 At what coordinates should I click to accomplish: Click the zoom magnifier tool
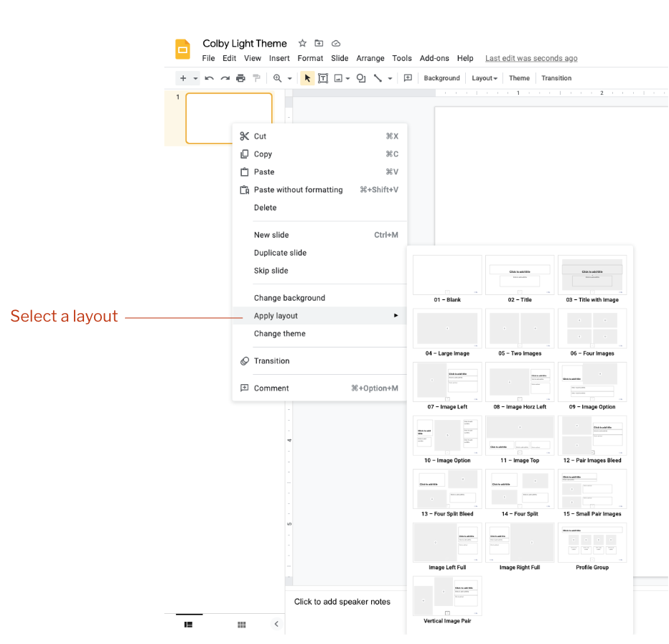pos(277,78)
